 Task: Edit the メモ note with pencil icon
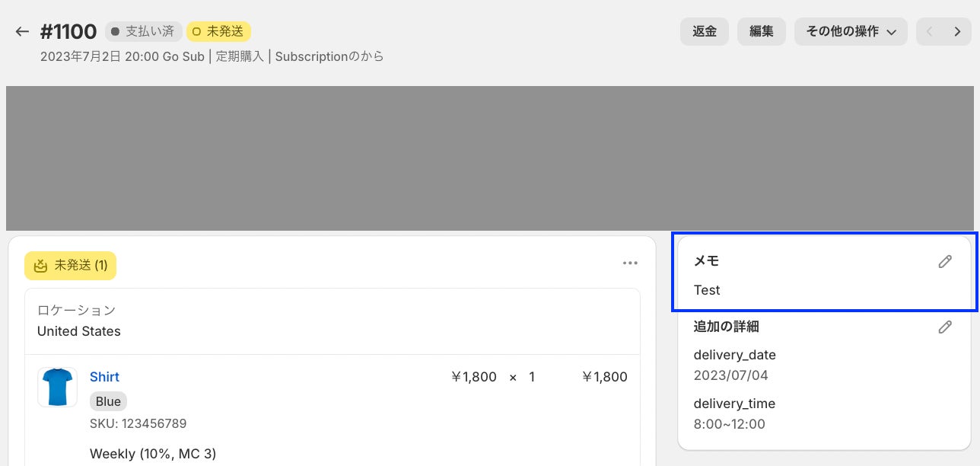(945, 261)
